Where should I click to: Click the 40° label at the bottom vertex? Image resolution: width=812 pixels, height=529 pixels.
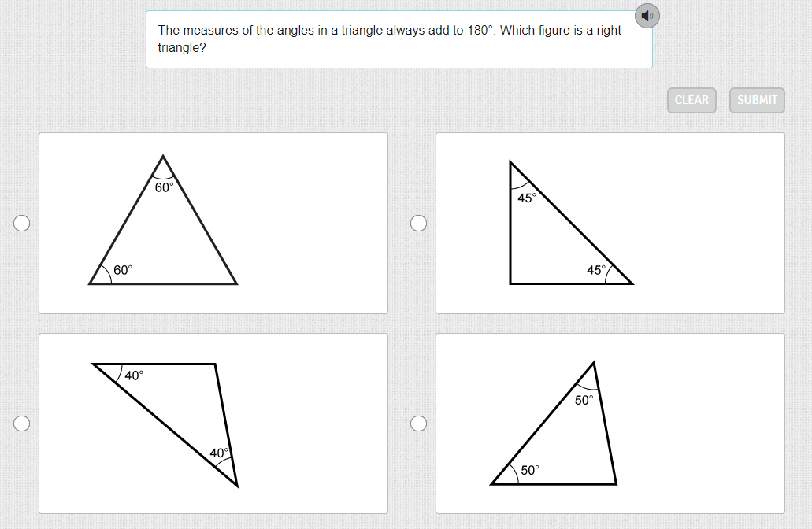click(219, 453)
